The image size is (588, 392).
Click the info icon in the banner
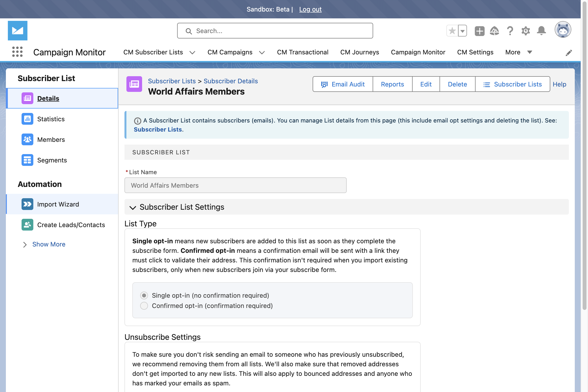(x=137, y=121)
